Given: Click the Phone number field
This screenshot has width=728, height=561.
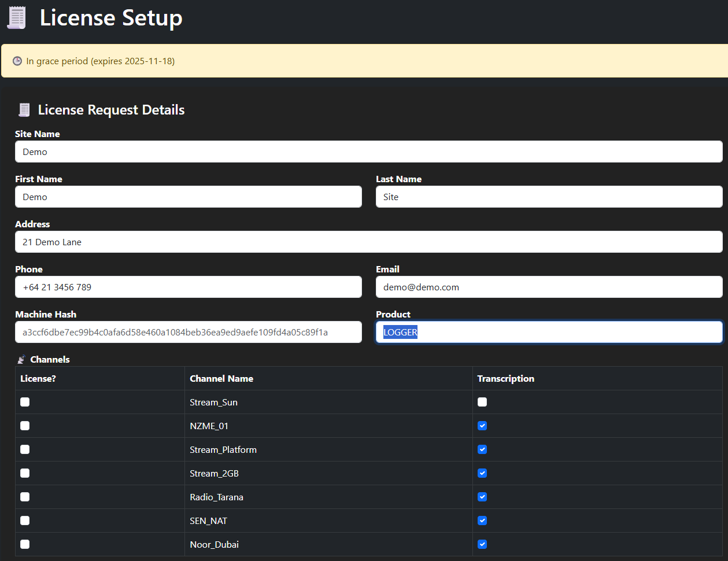Looking at the screenshot, I should pos(188,287).
